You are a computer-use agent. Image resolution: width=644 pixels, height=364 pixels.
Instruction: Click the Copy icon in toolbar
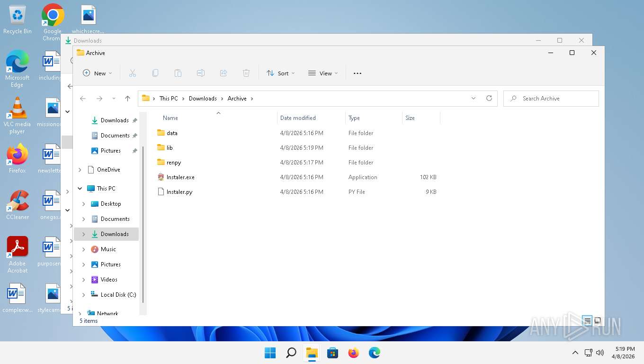[x=155, y=73]
